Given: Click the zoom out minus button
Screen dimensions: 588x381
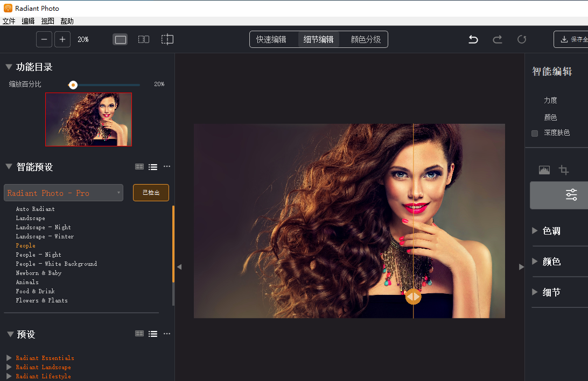Looking at the screenshot, I should click(44, 39).
